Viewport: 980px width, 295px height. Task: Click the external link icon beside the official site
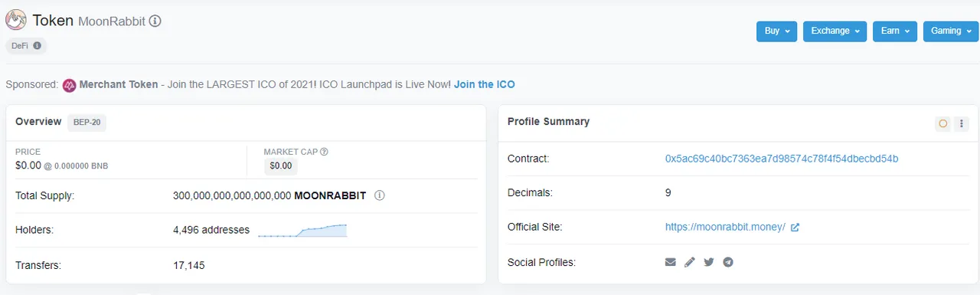[795, 227]
